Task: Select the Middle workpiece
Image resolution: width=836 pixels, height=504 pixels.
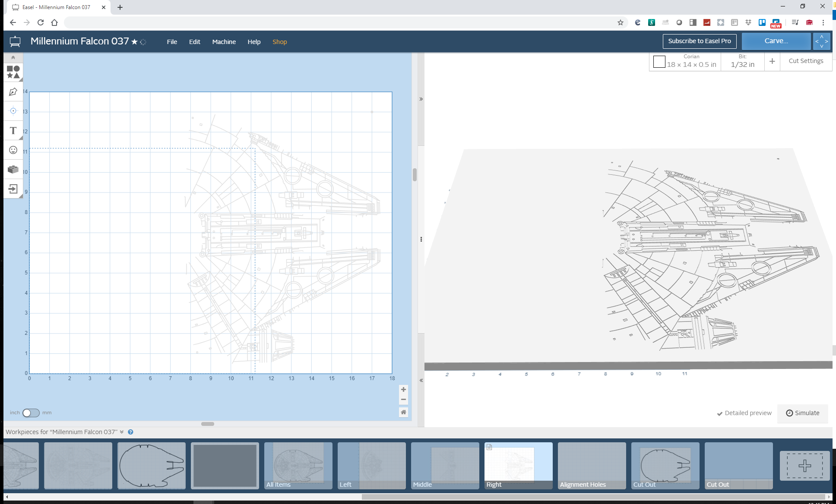Action: (x=445, y=466)
